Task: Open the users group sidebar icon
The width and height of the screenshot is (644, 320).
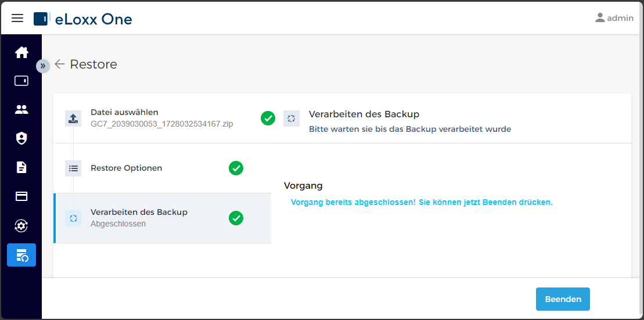Action: pos(21,110)
